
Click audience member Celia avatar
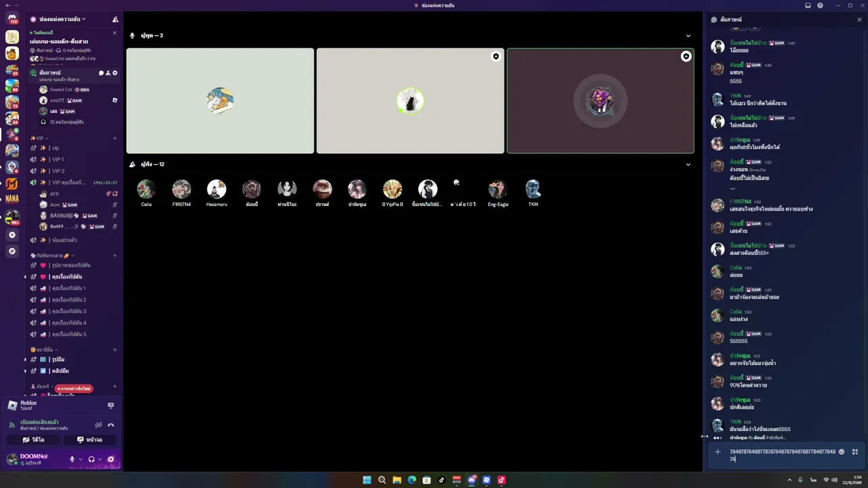[x=146, y=189]
